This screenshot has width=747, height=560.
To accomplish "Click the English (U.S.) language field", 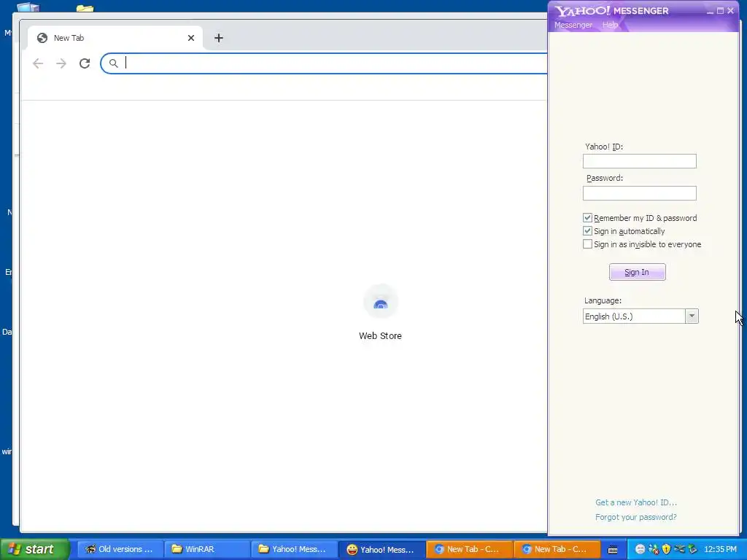I will pos(634,316).
